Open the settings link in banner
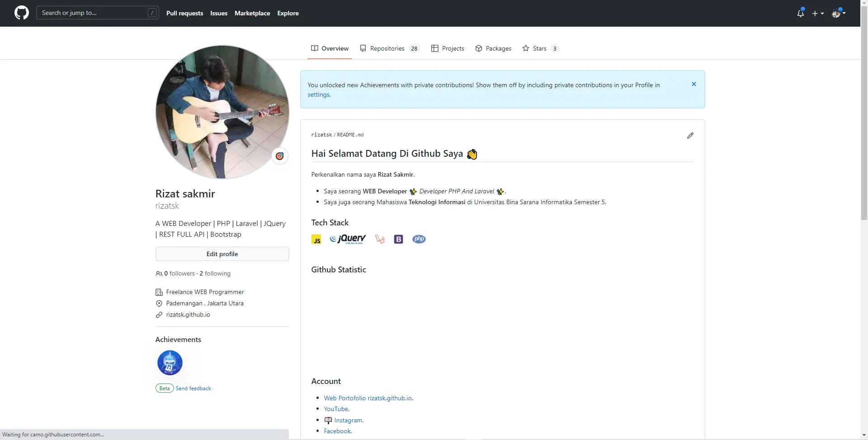The height and width of the screenshot is (440, 868). click(x=318, y=95)
